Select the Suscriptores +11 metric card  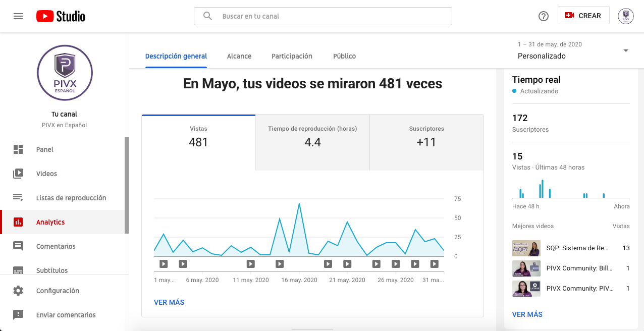(426, 142)
